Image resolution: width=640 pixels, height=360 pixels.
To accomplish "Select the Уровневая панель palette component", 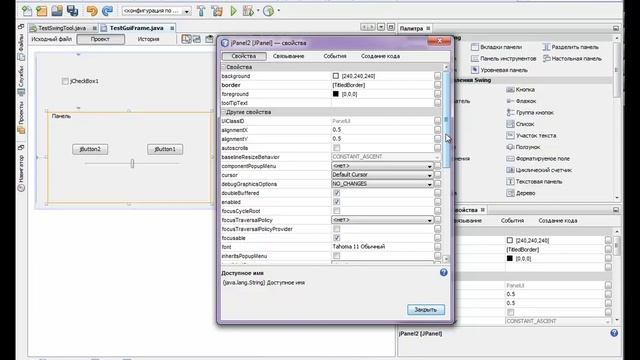I will pos(500,70).
